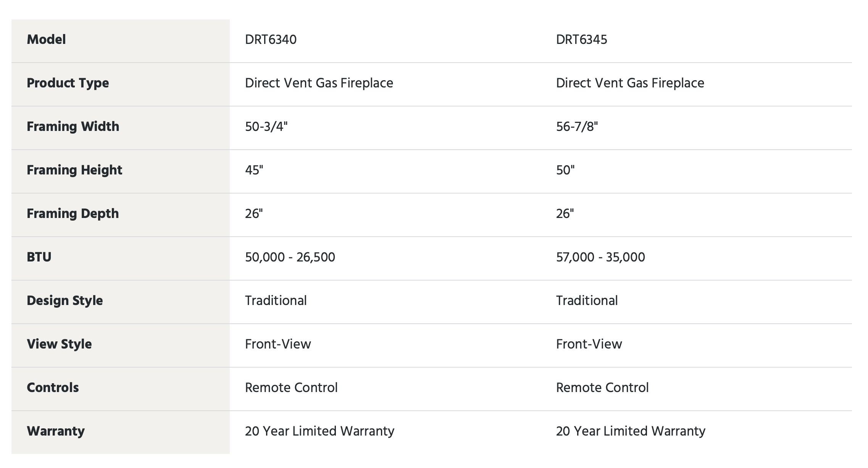This screenshot has height=468, width=868.
Task: Select the Controls row label
Action: click(53, 388)
